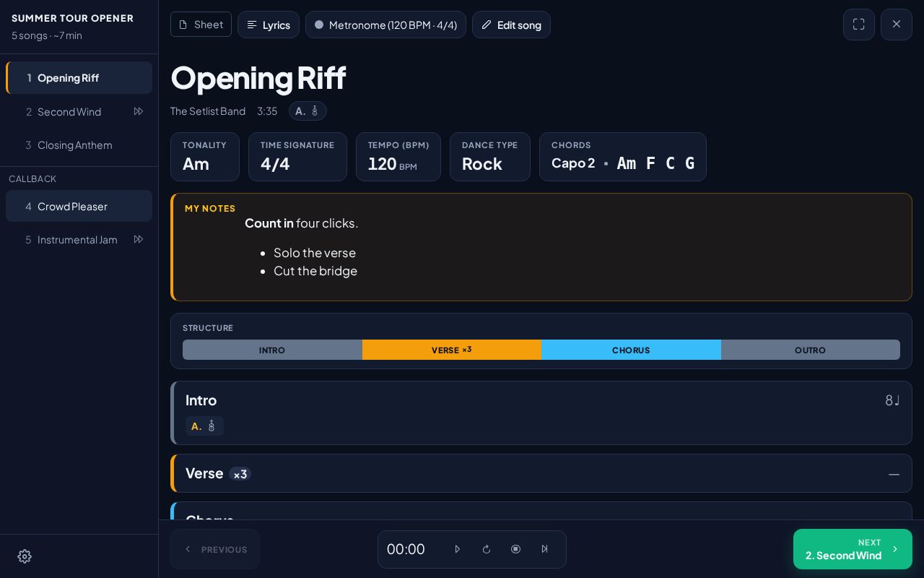Click the 00:00 timer display
Viewport: 924px width, 578px height.
[406, 549]
